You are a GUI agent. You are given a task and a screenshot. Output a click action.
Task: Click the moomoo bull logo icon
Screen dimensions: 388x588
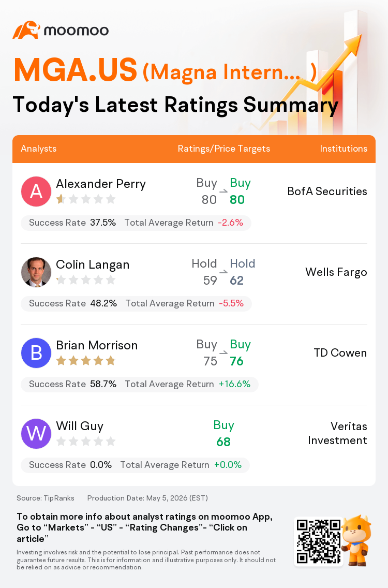(26, 30)
